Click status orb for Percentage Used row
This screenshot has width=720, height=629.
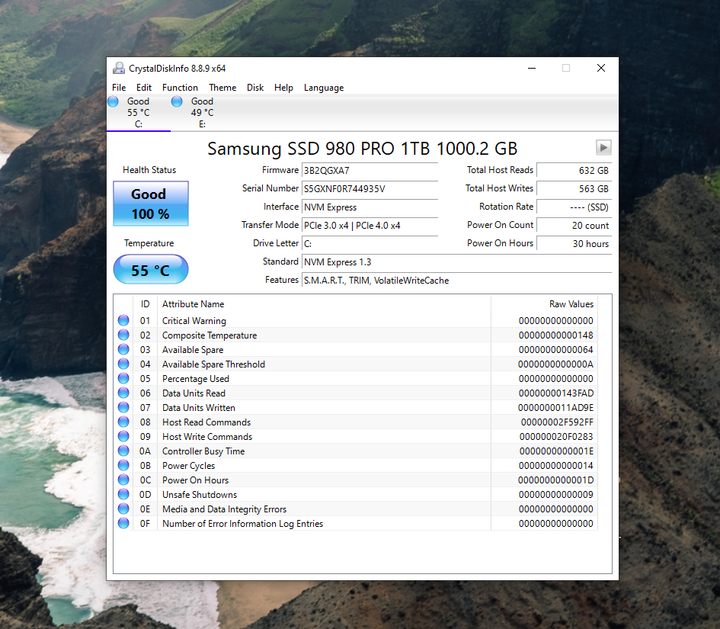[x=124, y=378]
